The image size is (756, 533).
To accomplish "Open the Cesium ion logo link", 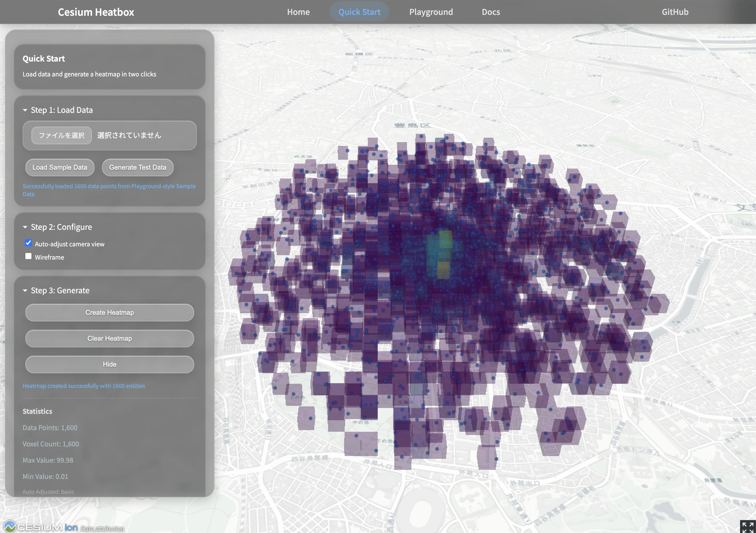I will pyautogui.click(x=41, y=527).
